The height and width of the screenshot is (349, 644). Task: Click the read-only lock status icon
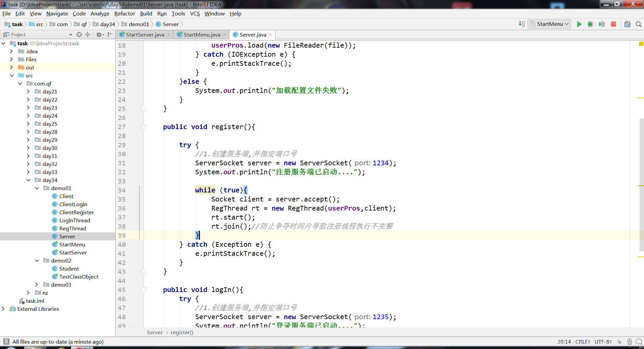pos(619,342)
